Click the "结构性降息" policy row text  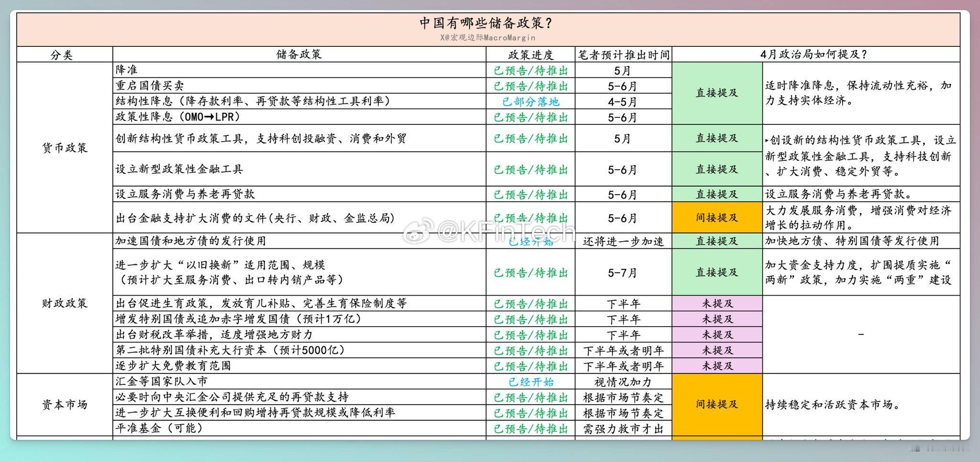[253, 101]
